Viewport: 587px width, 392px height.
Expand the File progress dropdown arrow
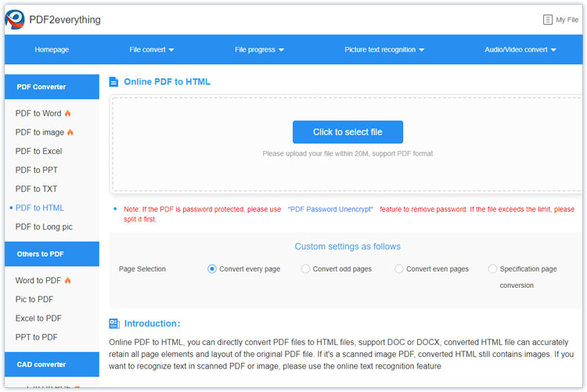tap(282, 50)
